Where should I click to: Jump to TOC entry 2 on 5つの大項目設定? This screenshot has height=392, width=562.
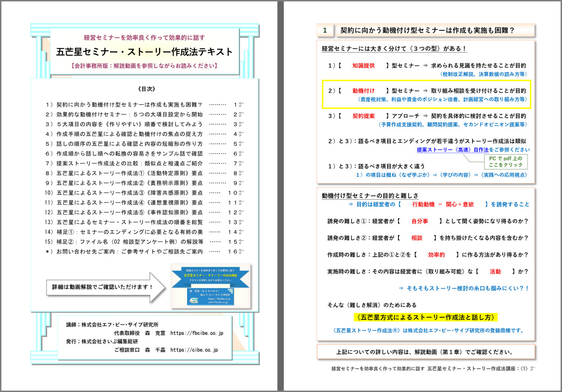click(124, 115)
